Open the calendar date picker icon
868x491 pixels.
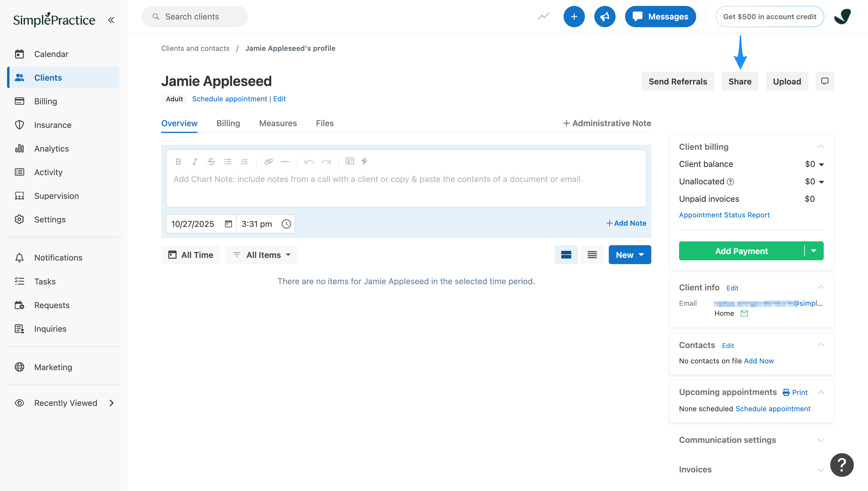pyautogui.click(x=228, y=224)
